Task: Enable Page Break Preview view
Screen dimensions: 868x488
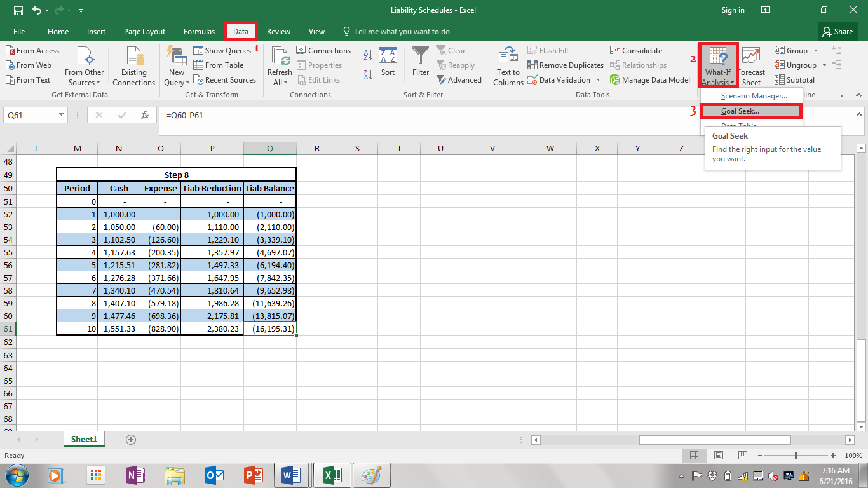Action: (x=742, y=455)
